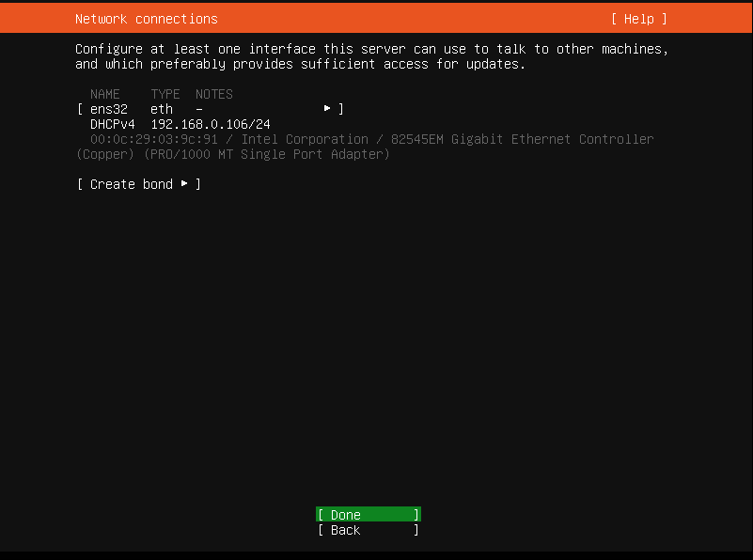
Task: Click the Network connections title
Action: click(x=147, y=19)
